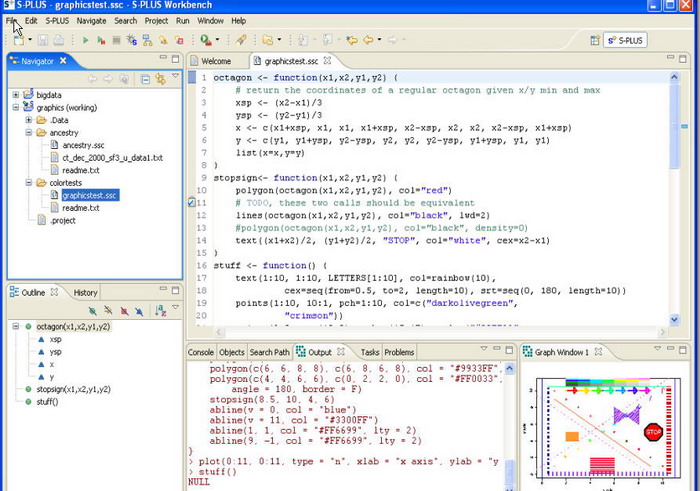Minimize the editor area panel
The height and width of the screenshot is (491, 700).
[x=670, y=57]
